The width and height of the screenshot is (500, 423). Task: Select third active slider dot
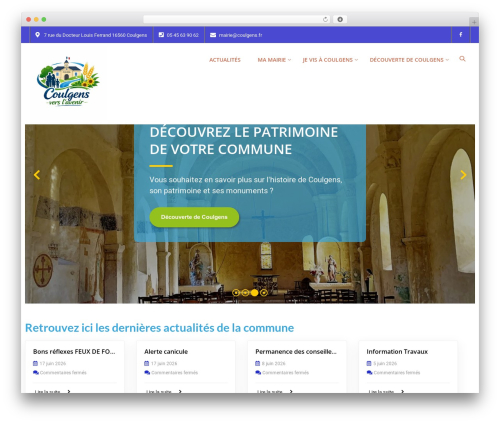pos(254,293)
